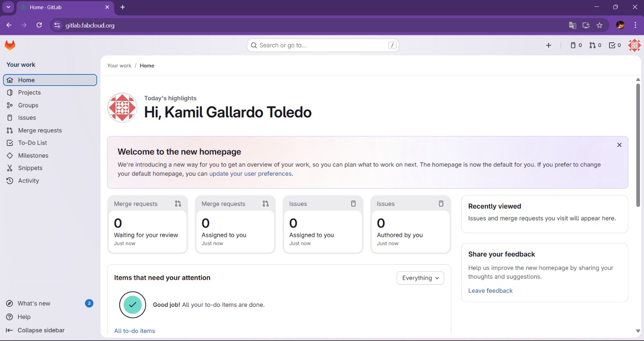Open the browser tab search dropdown

8,7
